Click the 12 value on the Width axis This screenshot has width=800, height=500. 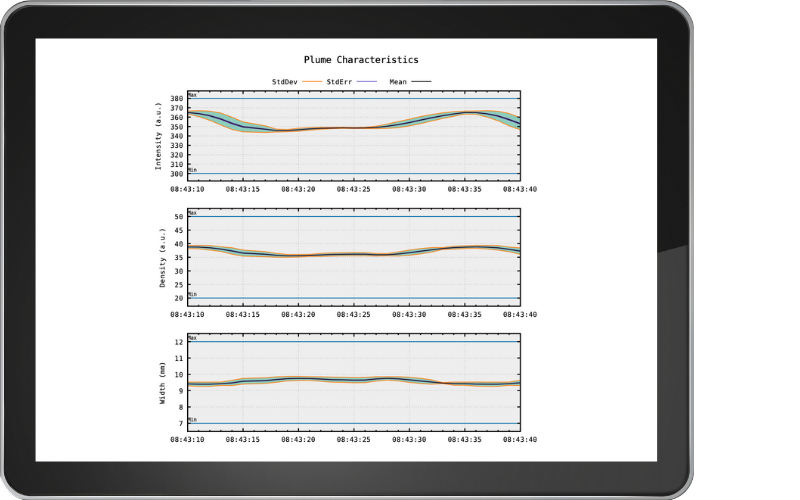coord(179,342)
